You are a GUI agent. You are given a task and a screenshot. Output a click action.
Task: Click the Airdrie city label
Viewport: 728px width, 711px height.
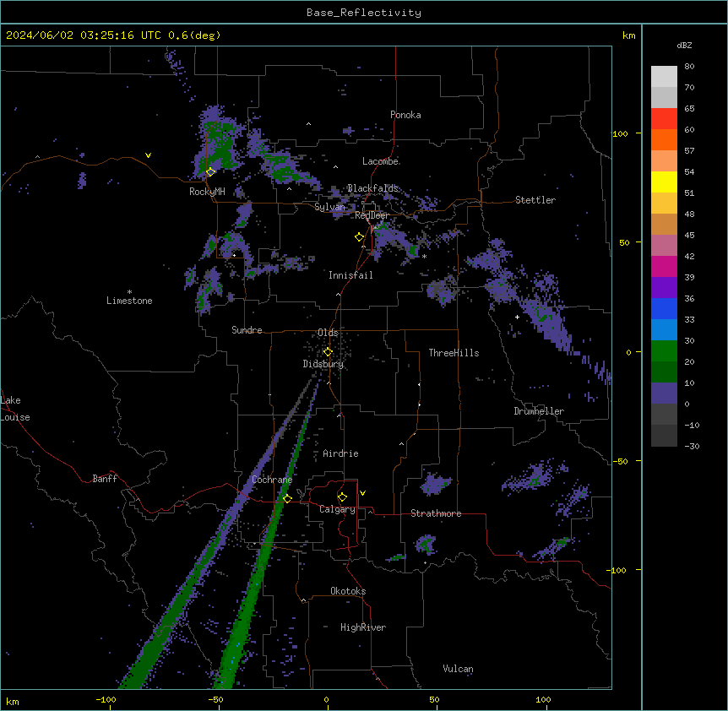[341, 453]
